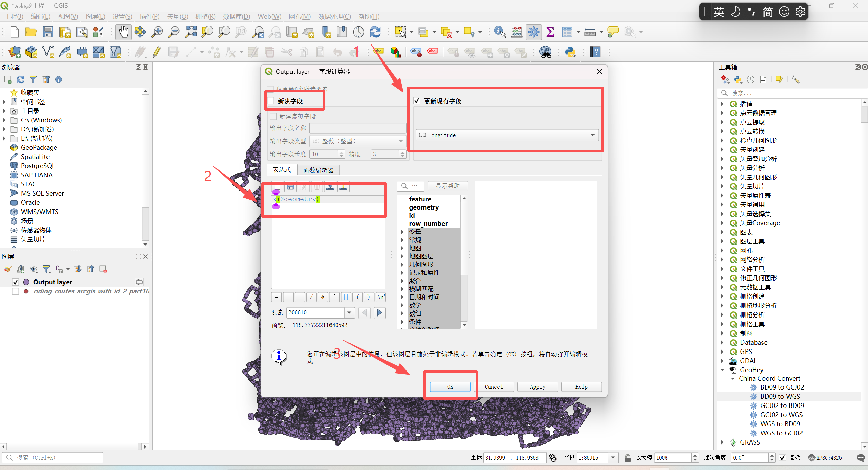868x470 pixels.
Task: Collapse the China Coord Convert group
Action: [733, 378]
